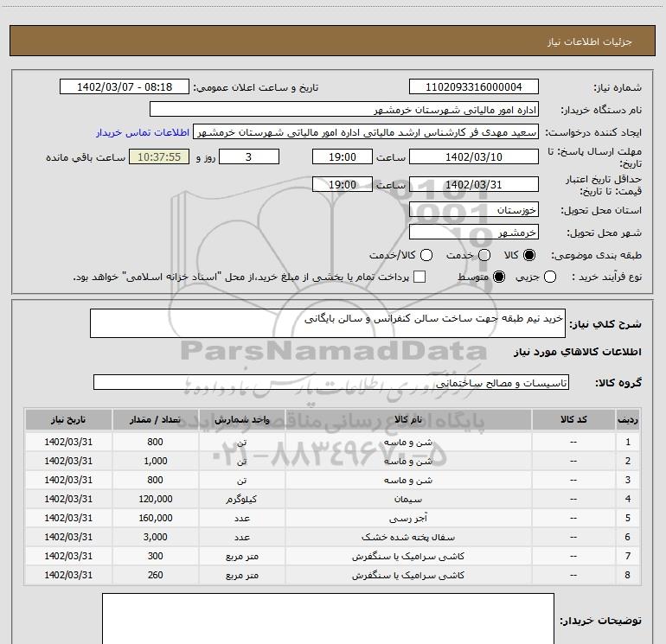This screenshot has width=666, height=644.
Task: Click goods group field تاسیسات و مصالح ساختمانی
Action: click(331, 382)
